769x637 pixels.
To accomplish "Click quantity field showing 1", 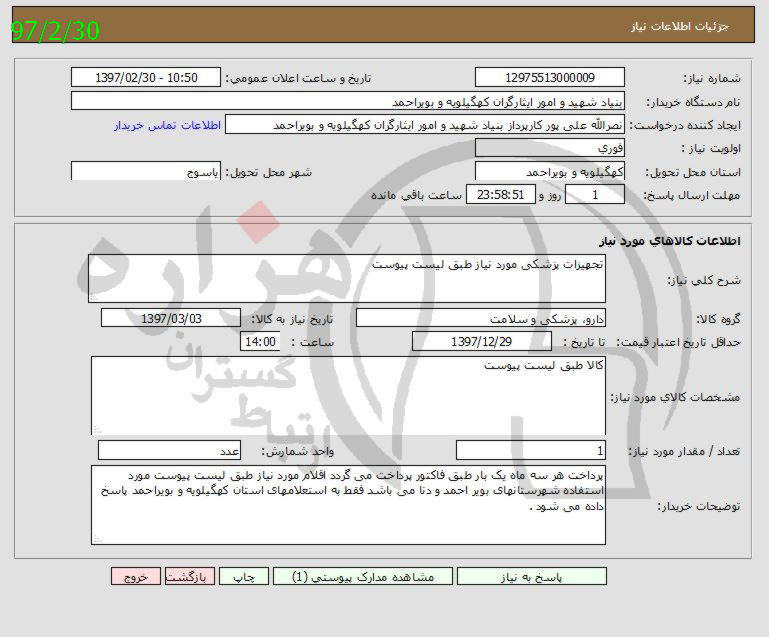I will pos(531,450).
